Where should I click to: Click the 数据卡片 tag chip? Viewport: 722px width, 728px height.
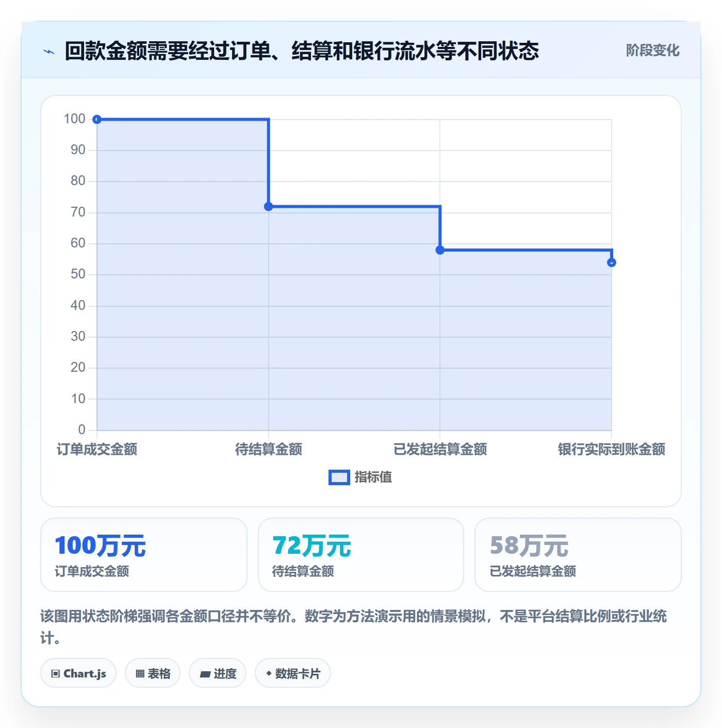pos(293,673)
